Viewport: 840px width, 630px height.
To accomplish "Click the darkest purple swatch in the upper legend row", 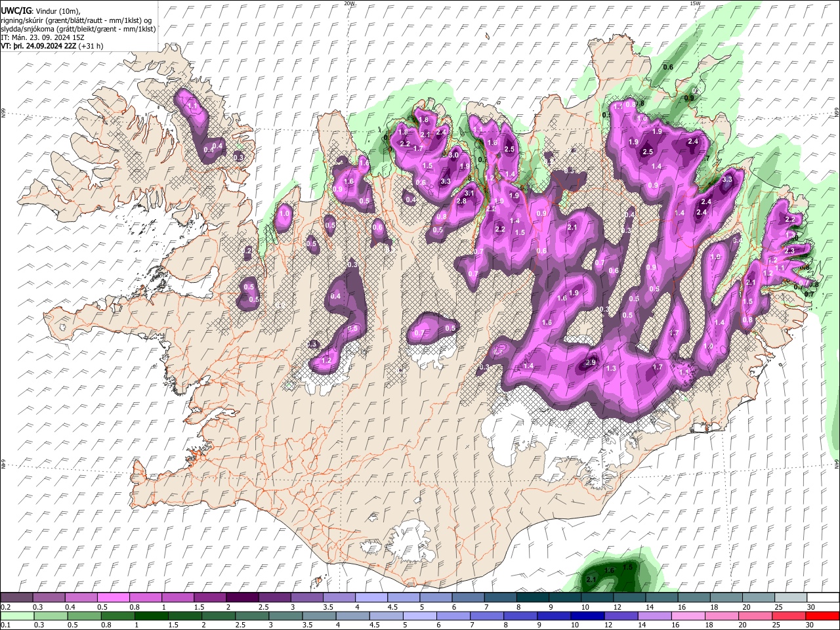I will point(243,598).
